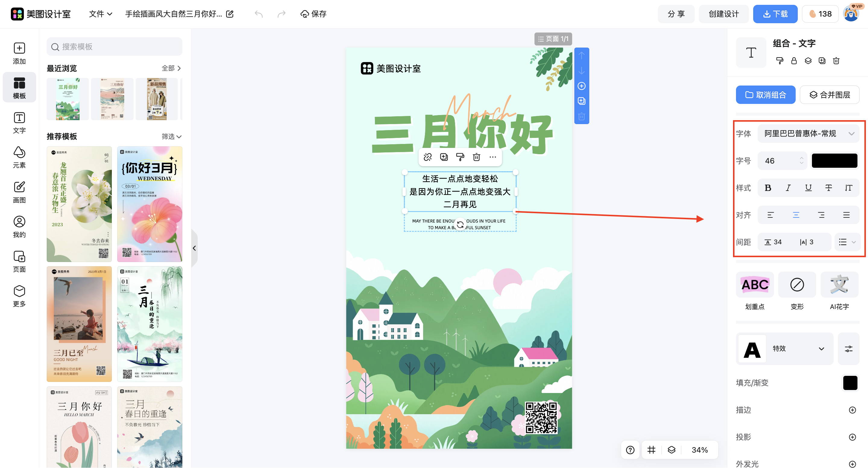Lock the selected group using the lock icon

pyautogui.click(x=794, y=61)
